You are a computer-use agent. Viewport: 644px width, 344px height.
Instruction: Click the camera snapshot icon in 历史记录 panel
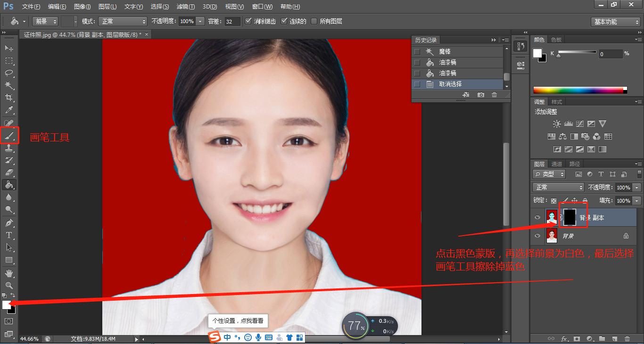(x=481, y=95)
